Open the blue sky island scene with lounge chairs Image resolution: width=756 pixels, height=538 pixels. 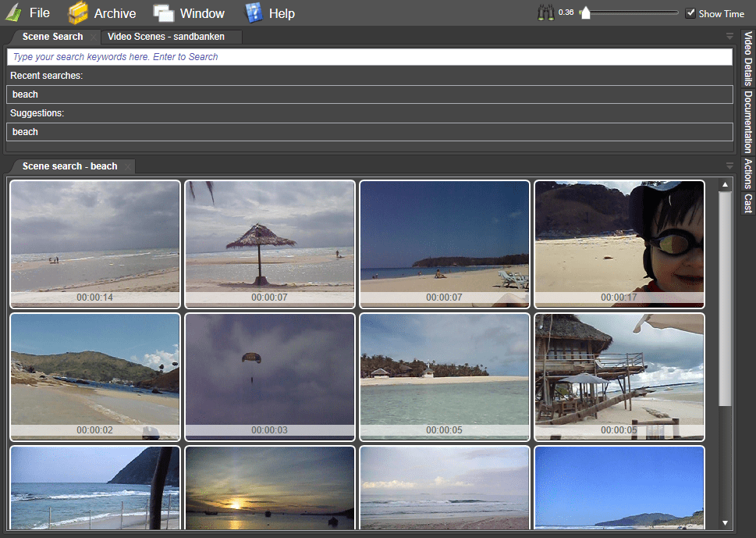445,244
